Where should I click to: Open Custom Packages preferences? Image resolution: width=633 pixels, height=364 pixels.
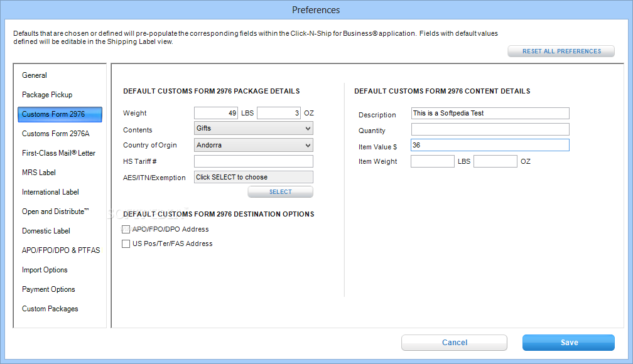50,309
